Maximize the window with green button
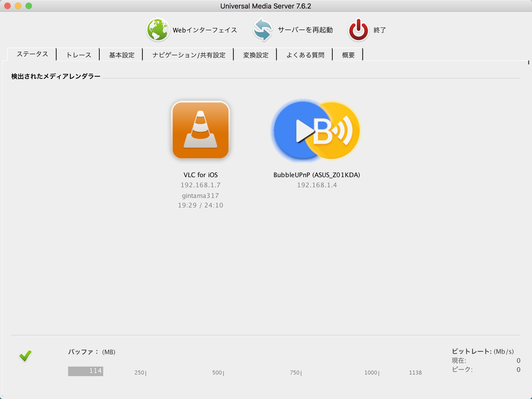This screenshot has width=532, height=399. click(x=29, y=6)
